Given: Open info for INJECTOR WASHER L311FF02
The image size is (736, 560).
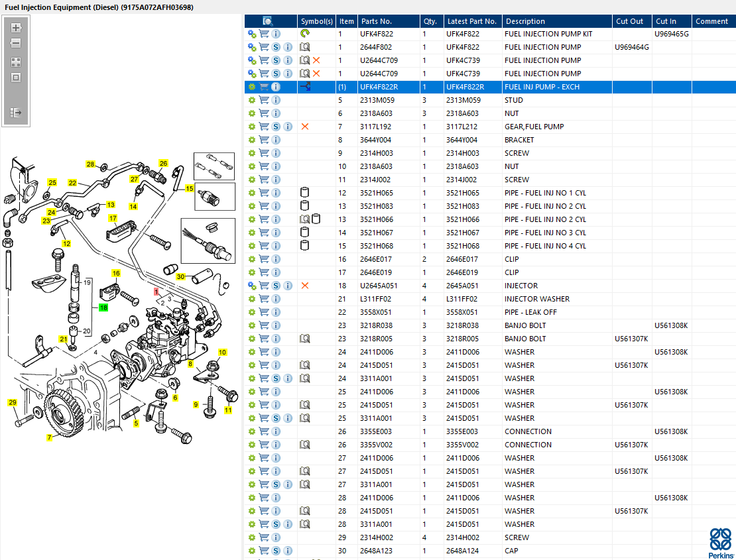Looking at the screenshot, I should 276,299.
